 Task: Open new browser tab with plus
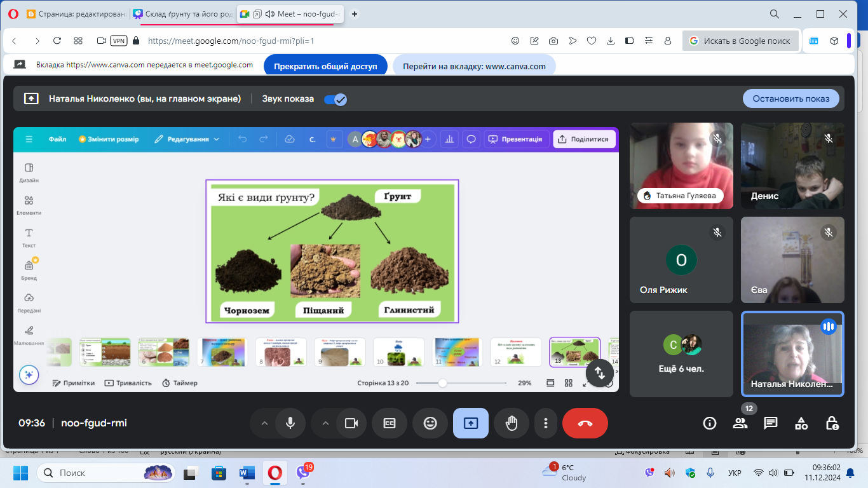[x=354, y=14]
